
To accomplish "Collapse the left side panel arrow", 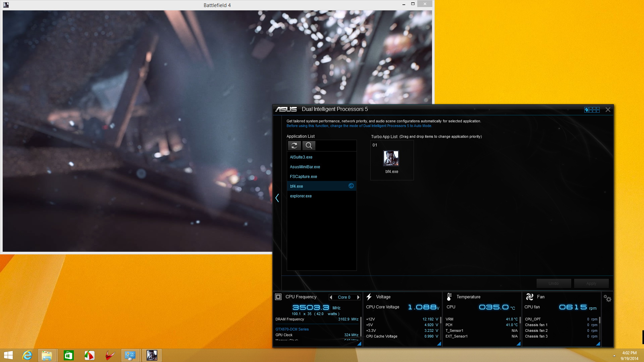I will (277, 198).
